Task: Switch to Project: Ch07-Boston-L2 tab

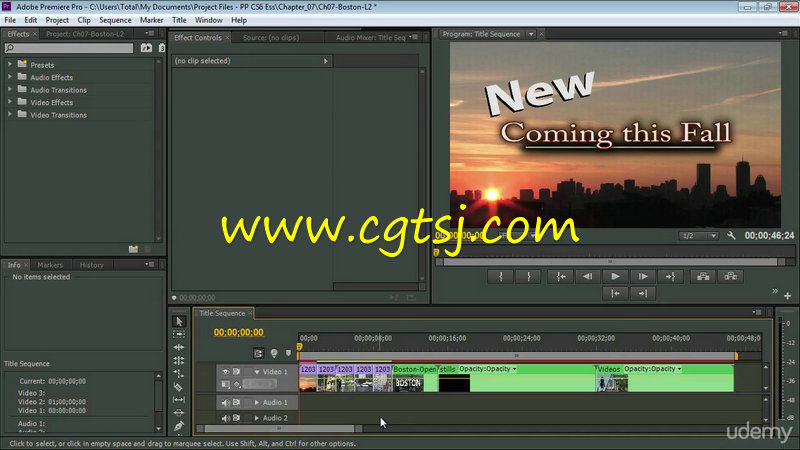Action: pyautogui.click(x=85, y=34)
